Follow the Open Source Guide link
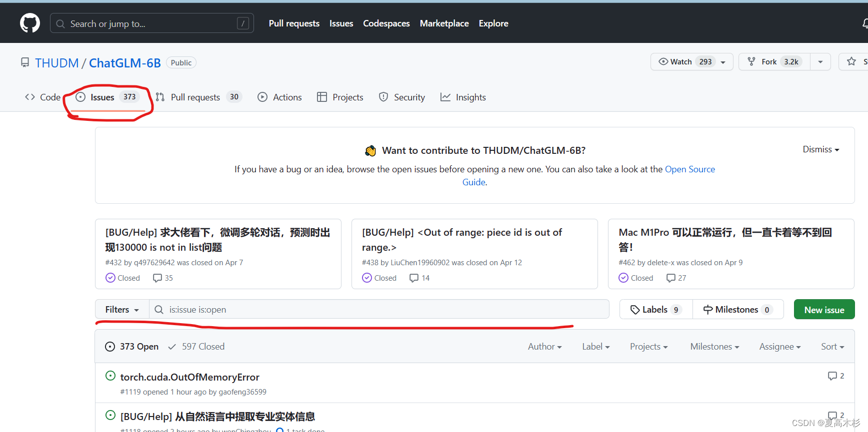This screenshot has height=432, width=868. (689, 169)
